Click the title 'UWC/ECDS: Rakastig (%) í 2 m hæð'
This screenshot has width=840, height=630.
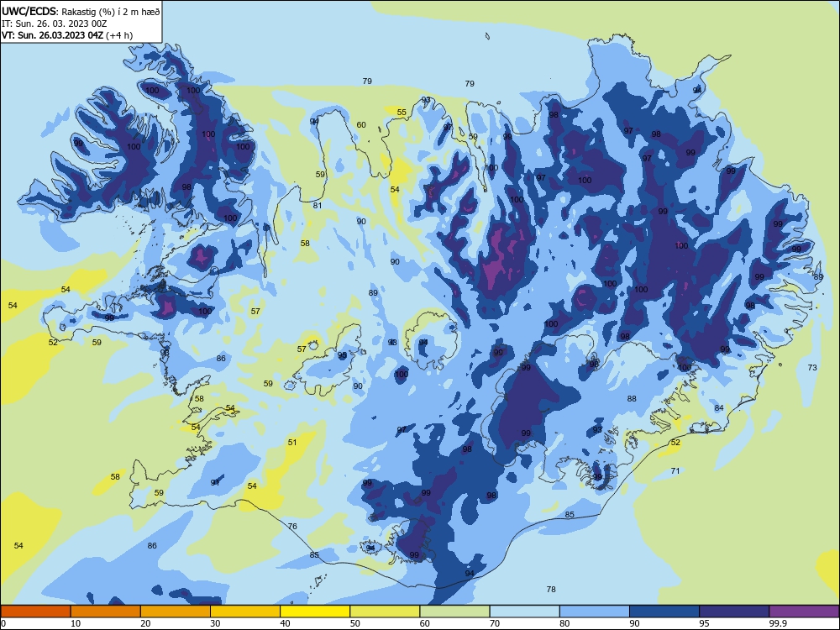tap(81, 11)
